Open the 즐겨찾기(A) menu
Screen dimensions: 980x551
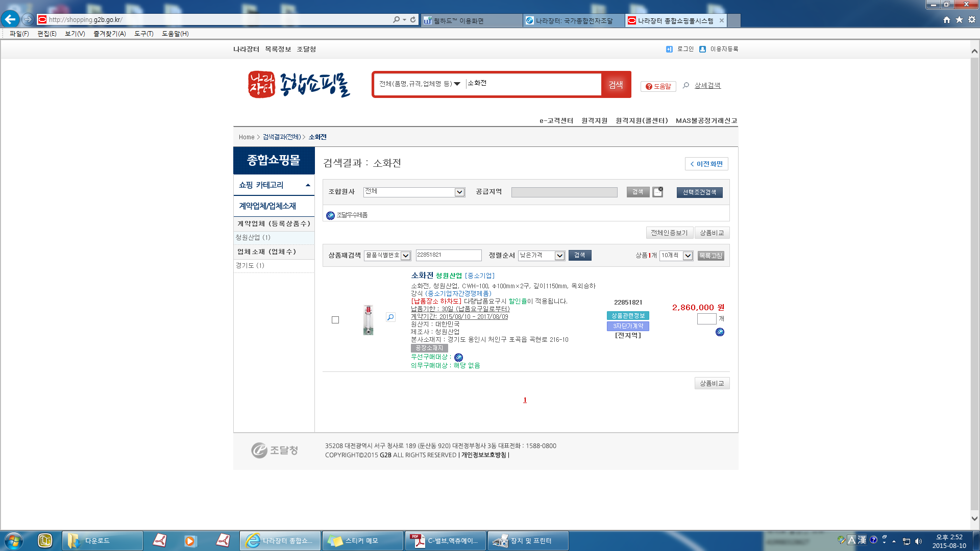(109, 34)
